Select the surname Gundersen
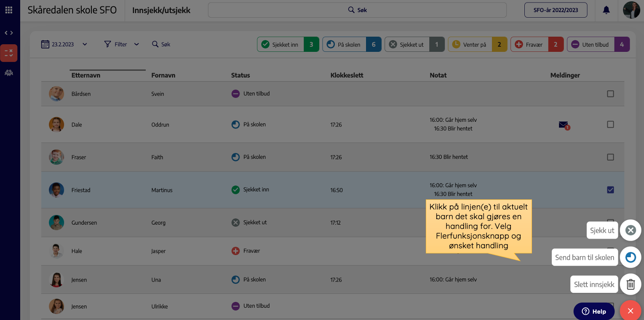Viewport: 644px width, 320px height. 84,223
